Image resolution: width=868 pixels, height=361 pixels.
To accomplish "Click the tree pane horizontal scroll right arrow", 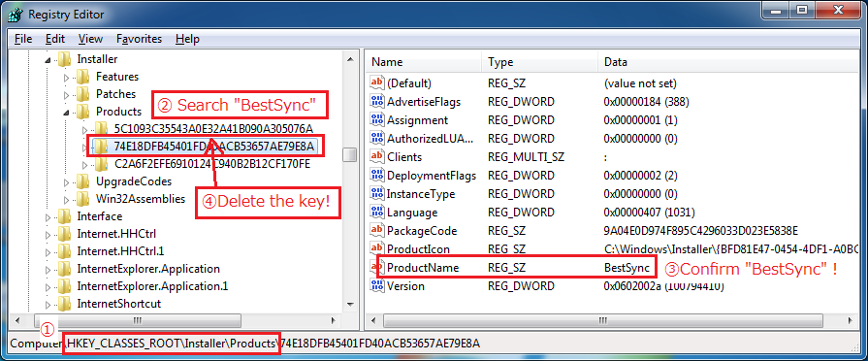I will click(x=334, y=320).
